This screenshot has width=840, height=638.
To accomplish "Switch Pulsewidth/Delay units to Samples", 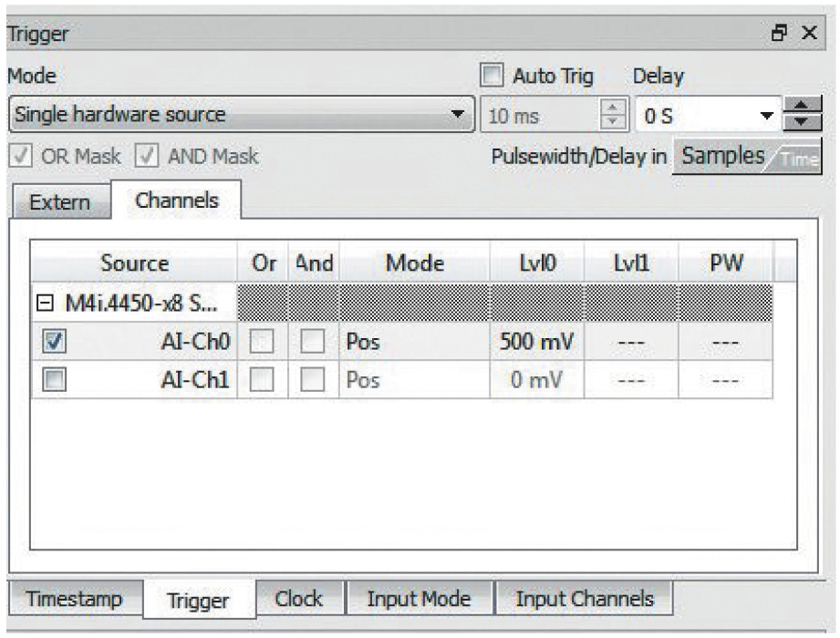I will (722, 156).
